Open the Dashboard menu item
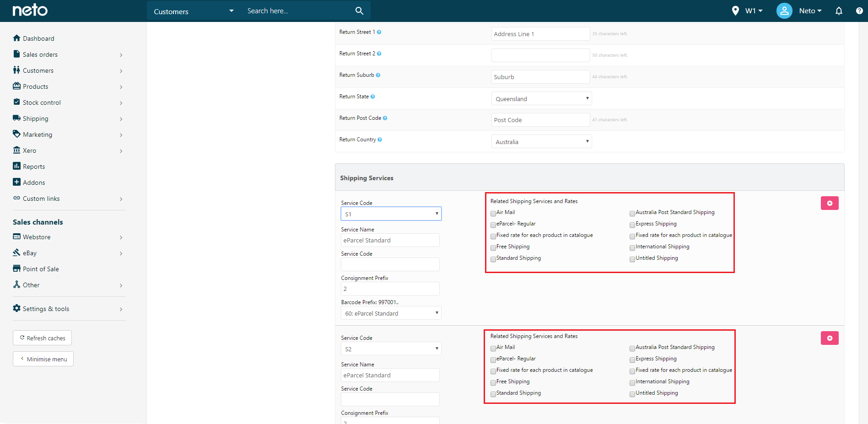Screen dimensions: 868x424 click(38, 38)
